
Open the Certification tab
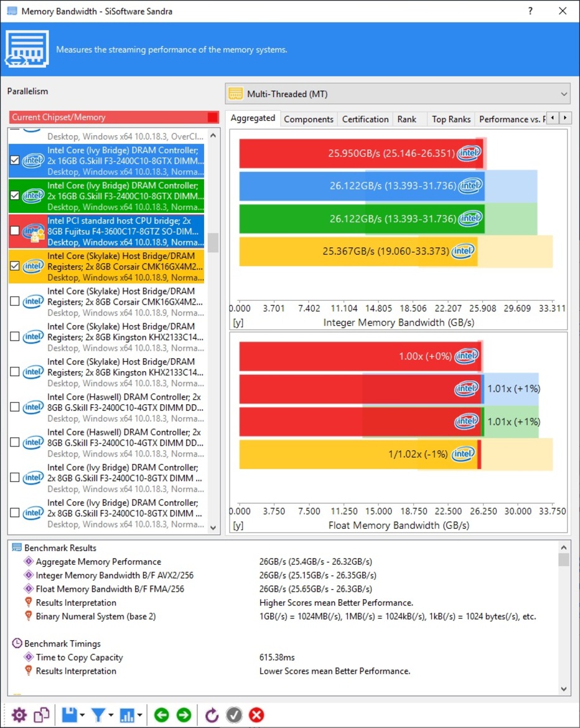click(365, 120)
